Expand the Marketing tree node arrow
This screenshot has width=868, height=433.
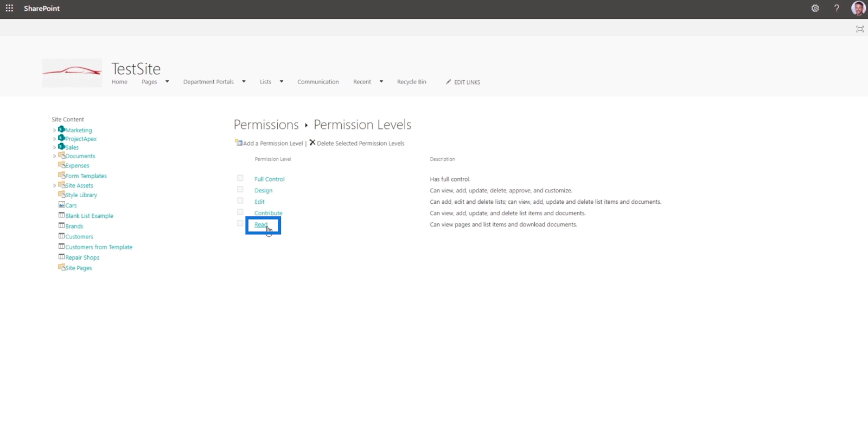[54, 130]
